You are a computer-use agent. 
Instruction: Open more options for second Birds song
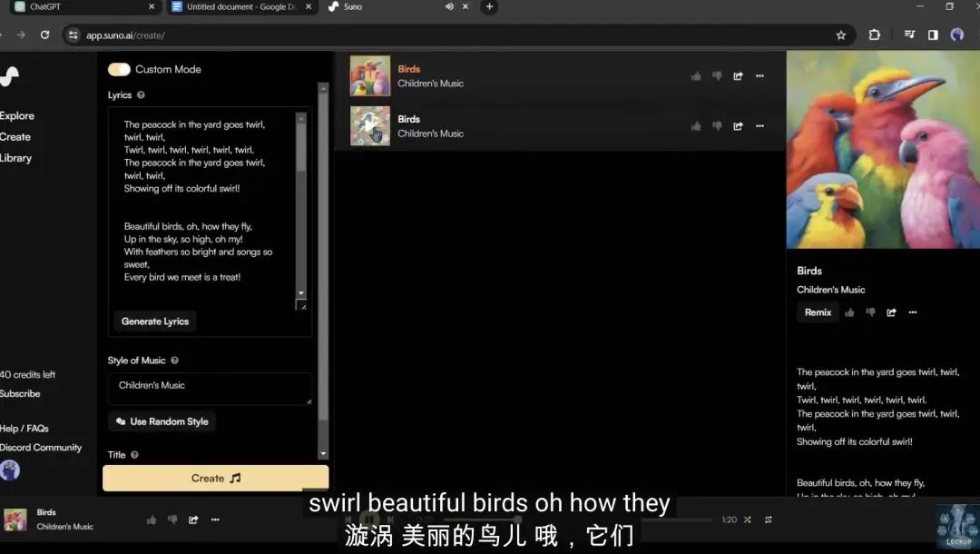pyautogui.click(x=759, y=126)
